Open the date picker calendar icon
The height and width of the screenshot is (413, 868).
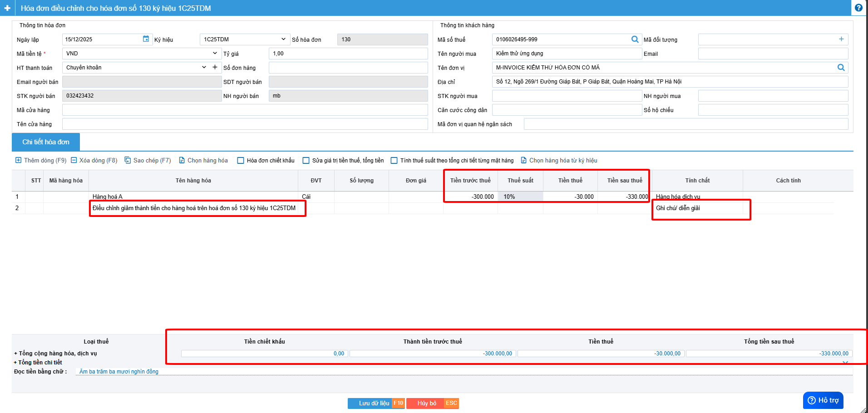pos(146,39)
